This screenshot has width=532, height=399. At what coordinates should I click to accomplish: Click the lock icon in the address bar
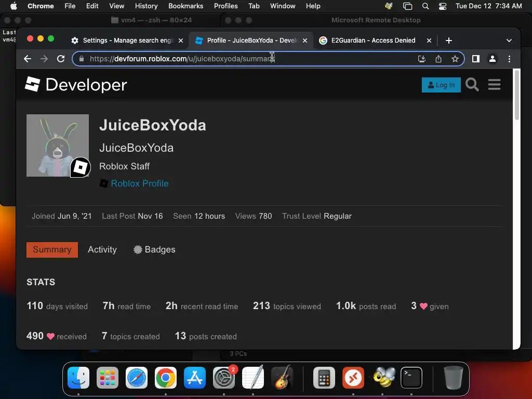[82, 59]
